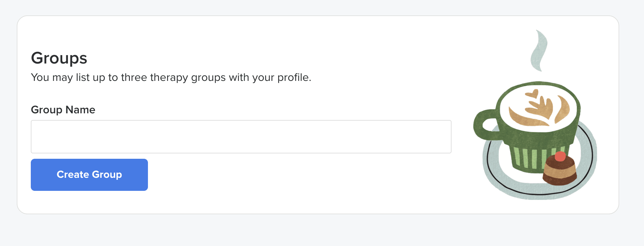Click the small heart in latte art
Image resolution: width=644 pixels, height=246 pixels.
pyautogui.click(x=532, y=94)
